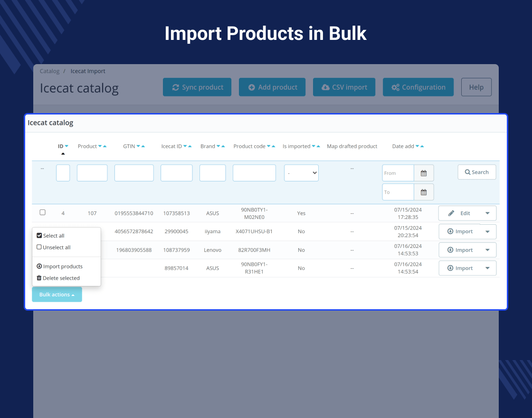Choose Delete selected in bulk menu
532x418 pixels.
click(x=58, y=278)
